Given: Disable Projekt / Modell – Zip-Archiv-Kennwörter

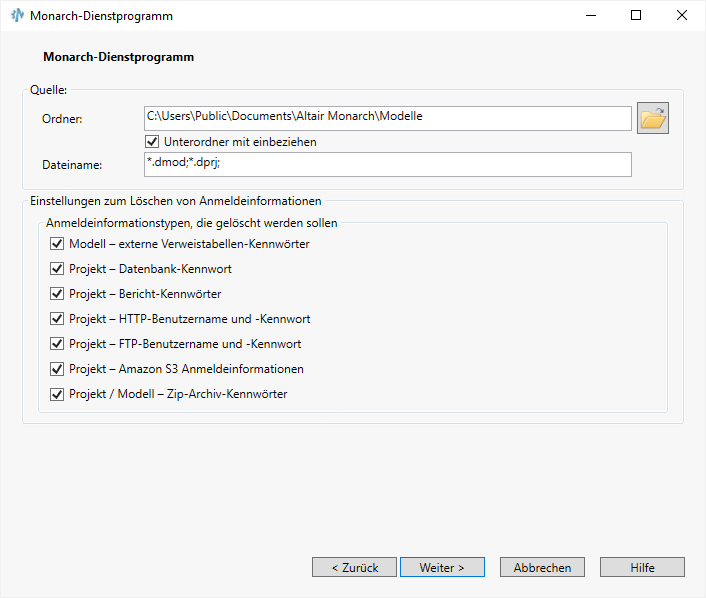Looking at the screenshot, I should (57, 394).
